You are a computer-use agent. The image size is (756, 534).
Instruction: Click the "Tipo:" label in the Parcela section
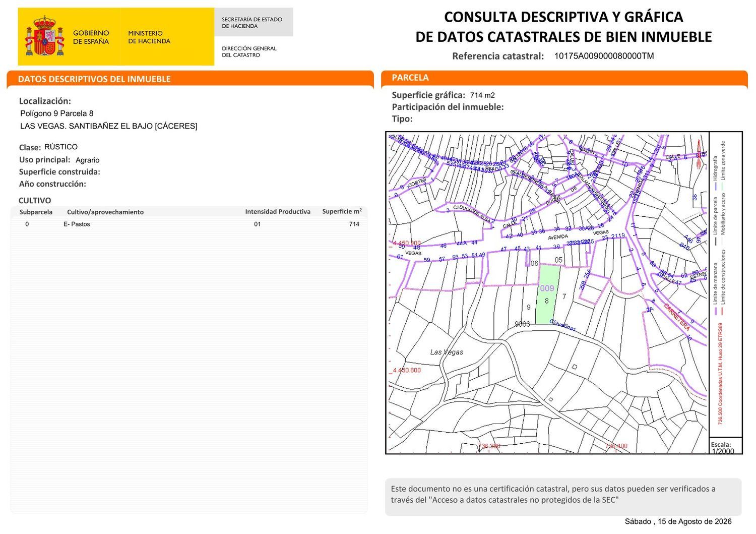tap(402, 119)
